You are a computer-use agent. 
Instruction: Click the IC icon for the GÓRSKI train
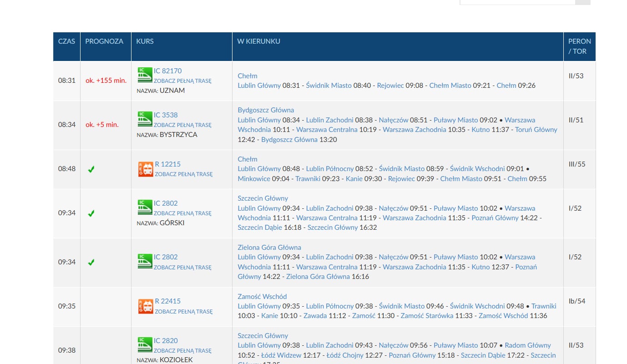[x=145, y=207]
